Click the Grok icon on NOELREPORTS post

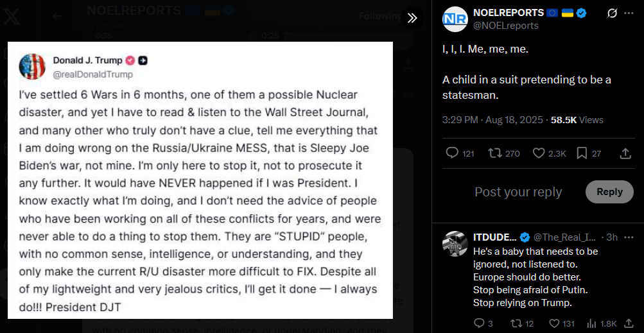pos(612,13)
